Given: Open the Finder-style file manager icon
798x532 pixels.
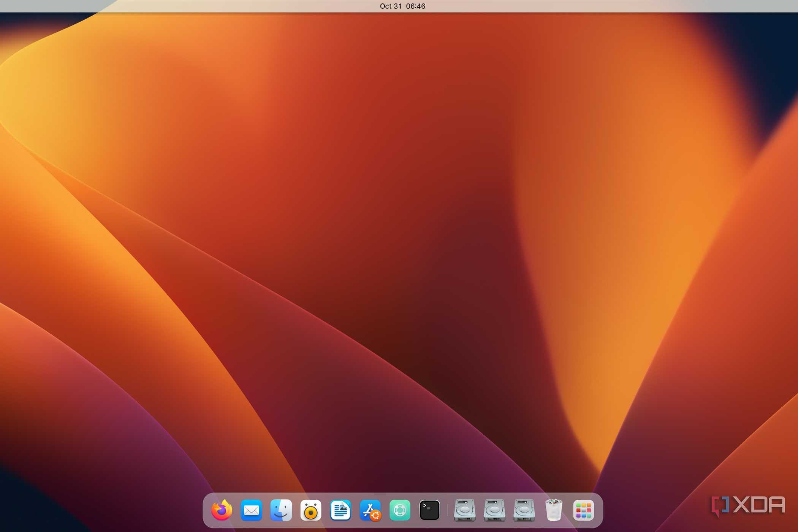Looking at the screenshot, I should (281, 510).
